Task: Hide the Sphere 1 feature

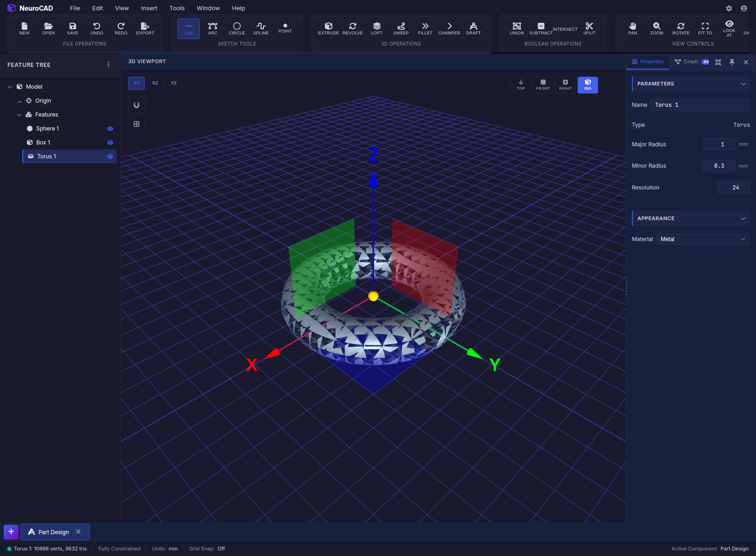Action: (x=110, y=128)
